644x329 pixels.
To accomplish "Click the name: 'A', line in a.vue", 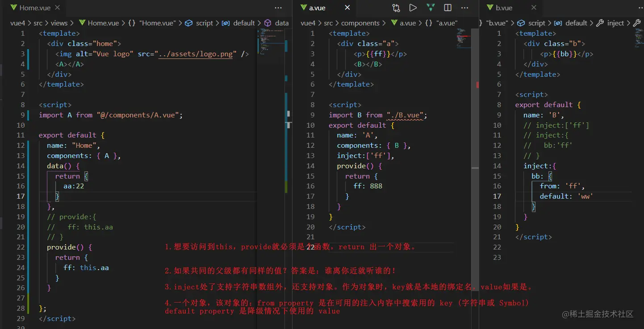I will [x=357, y=135].
